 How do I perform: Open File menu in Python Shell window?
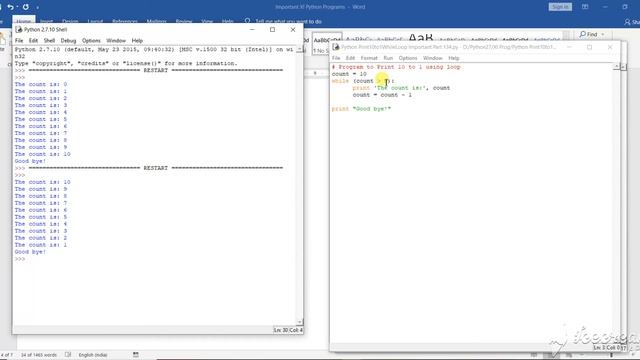pyautogui.click(x=19, y=40)
